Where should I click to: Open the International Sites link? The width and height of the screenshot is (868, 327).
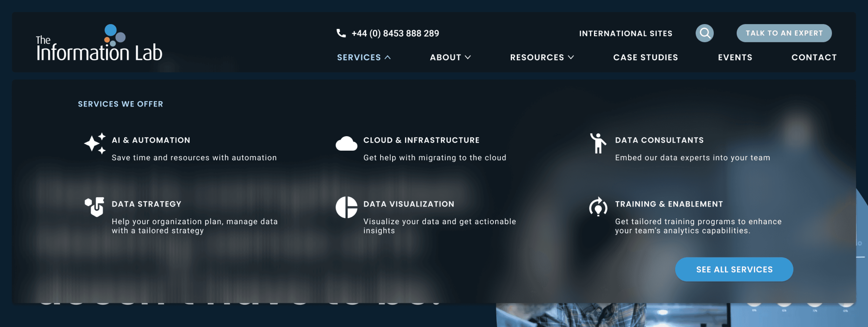pyautogui.click(x=626, y=33)
